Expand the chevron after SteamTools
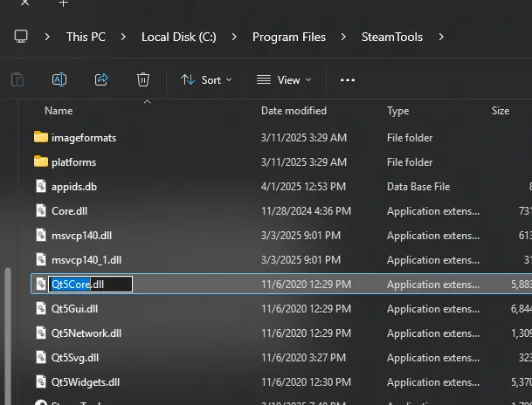The height and width of the screenshot is (405, 532). pos(441,37)
